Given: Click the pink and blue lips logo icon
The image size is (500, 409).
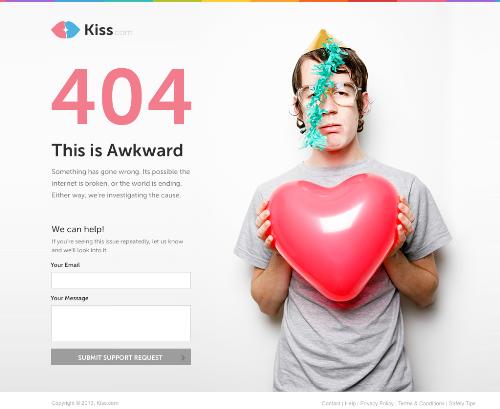Looking at the screenshot, I should (x=65, y=30).
